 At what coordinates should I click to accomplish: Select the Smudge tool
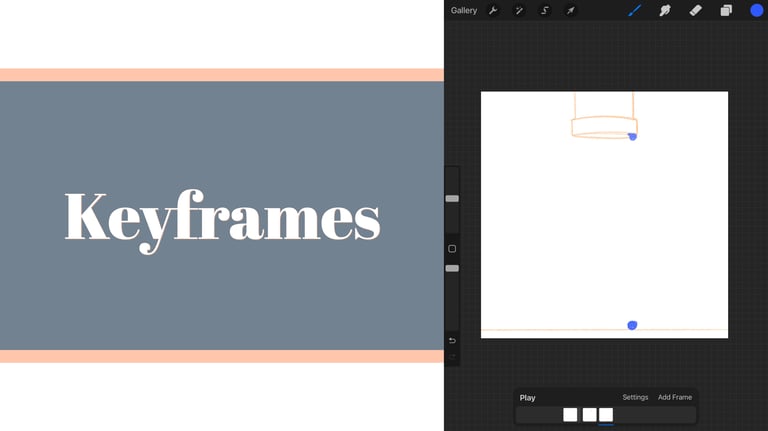pos(665,10)
